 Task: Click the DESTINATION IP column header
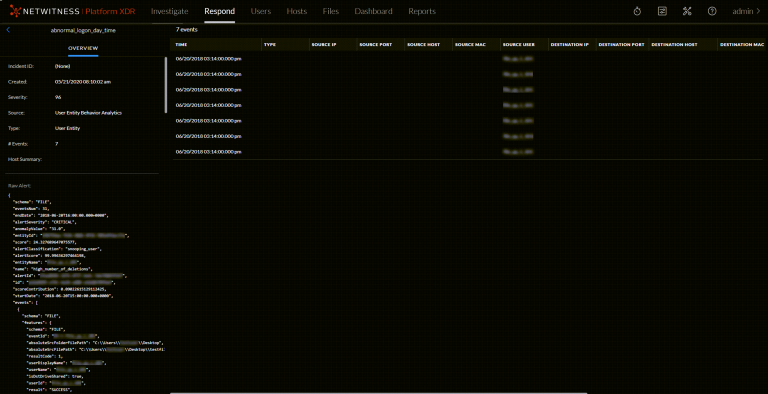569,45
